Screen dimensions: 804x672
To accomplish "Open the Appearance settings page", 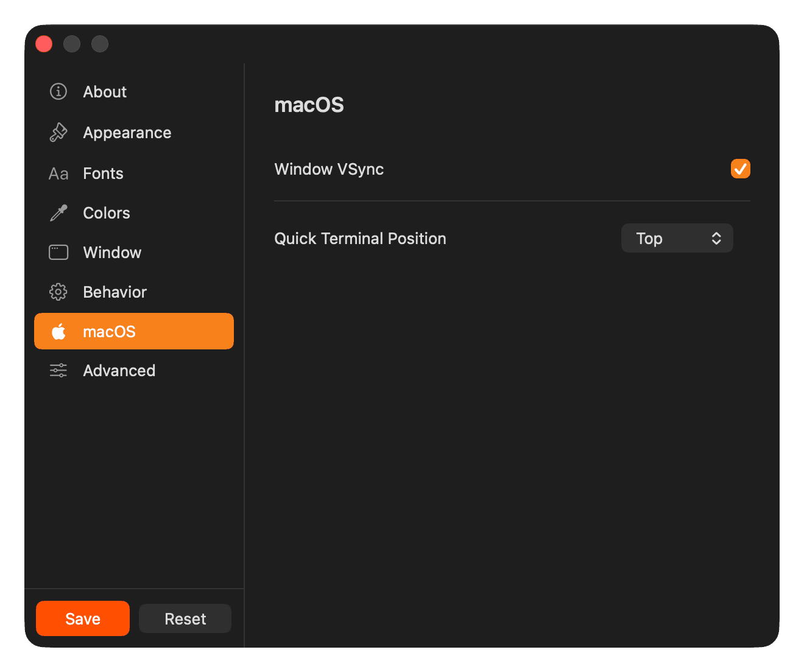I will click(127, 132).
